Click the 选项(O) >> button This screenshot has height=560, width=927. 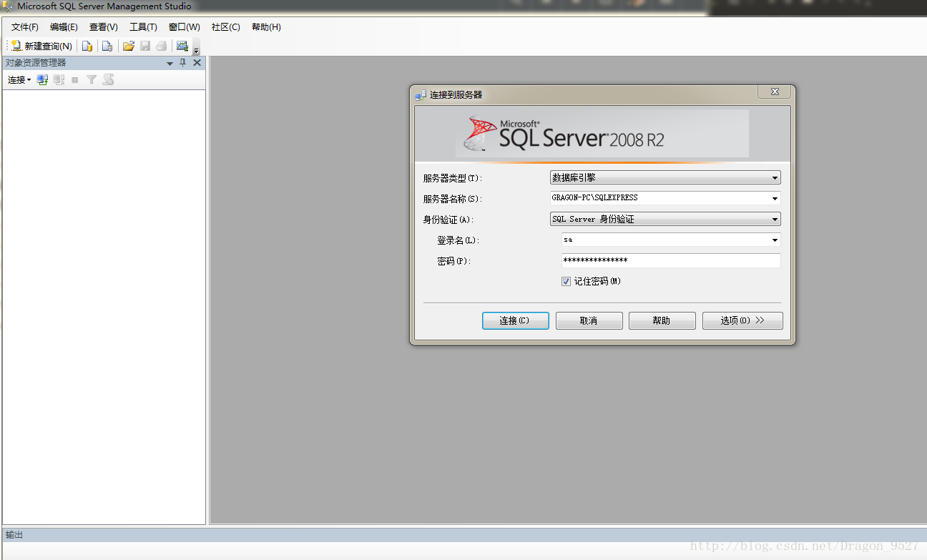click(x=742, y=320)
